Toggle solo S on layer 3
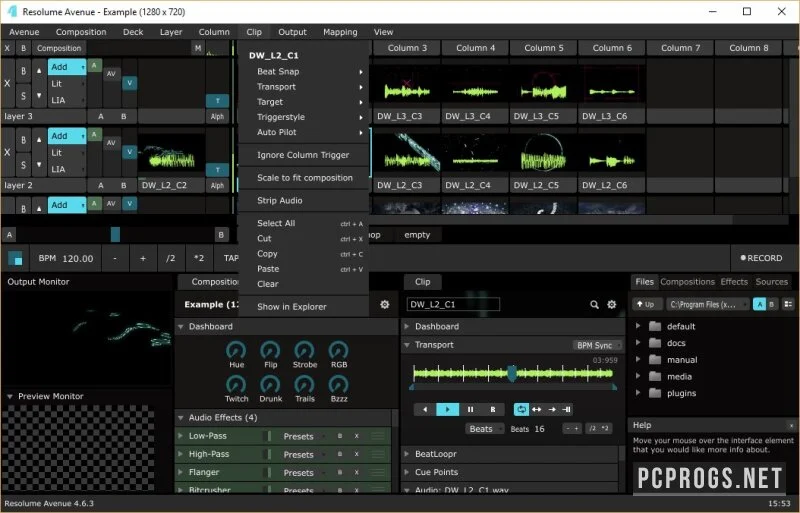800x513 pixels. tap(23, 95)
